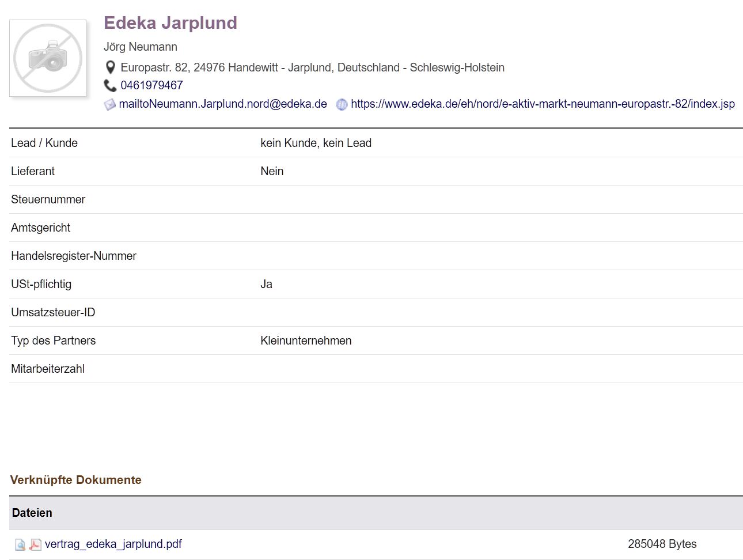Click the placeholder camera photo thumbnail
The width and height of the screenshot is (743, 560).
pos(48,58)
